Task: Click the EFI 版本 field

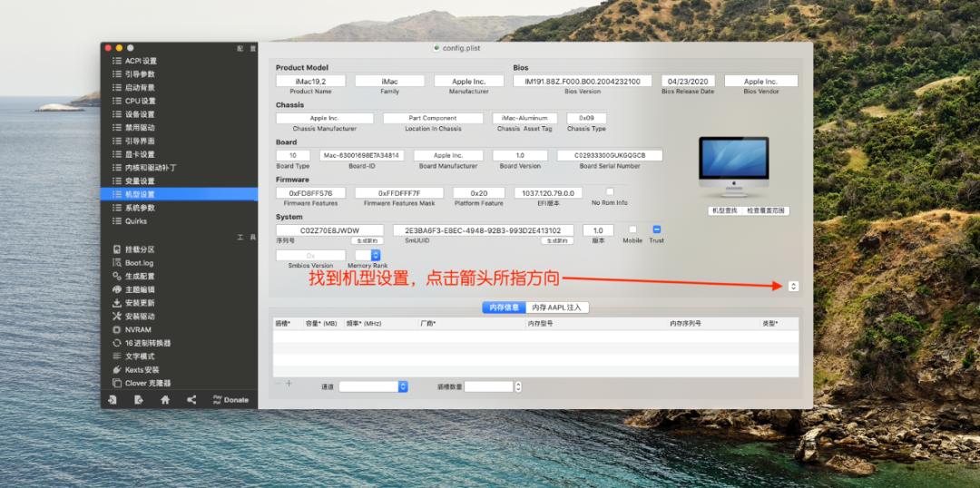Action: (x=548, y=193)
